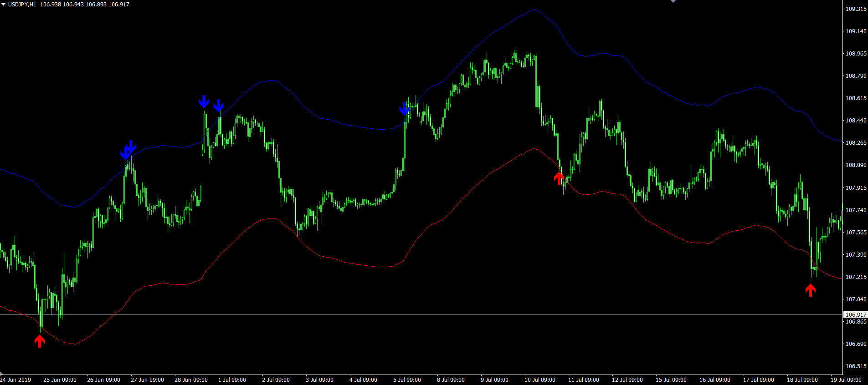The image size is (868, 385).
Task: Click the 107.390 price axis label
Action: (856, 255)
